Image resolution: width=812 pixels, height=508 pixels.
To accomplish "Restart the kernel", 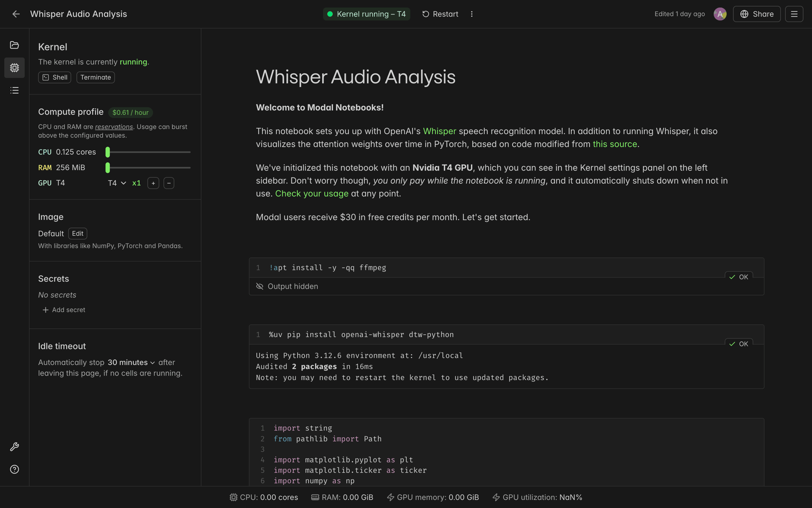I will (x=440, y=14).
